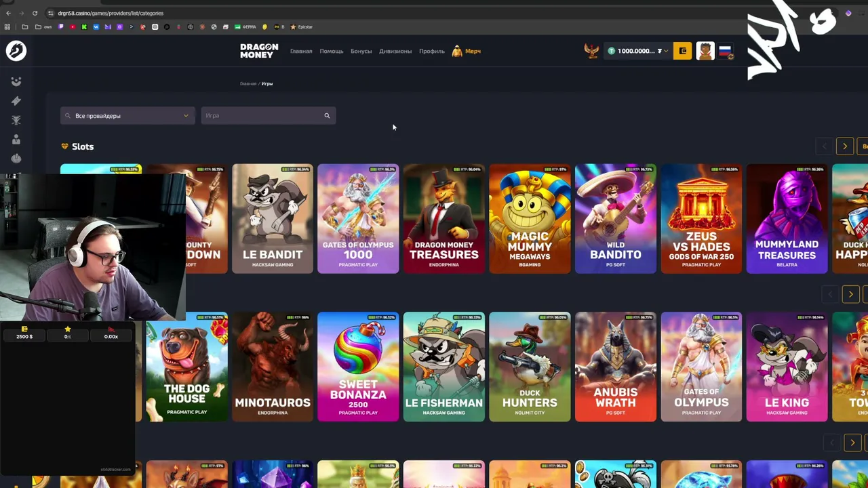Image resolution: width=868 pixels, height=488 pixels.
Task: Open the tornado-shaped sidebar icon
Action: [16, 120]
